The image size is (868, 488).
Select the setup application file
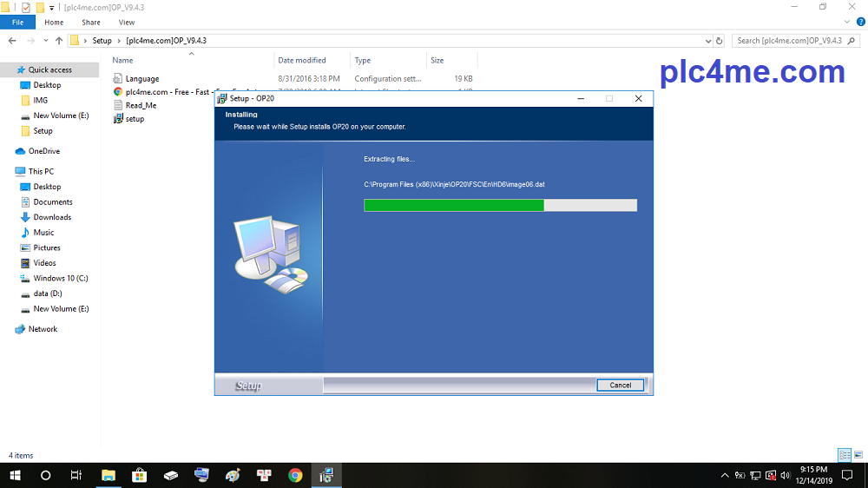[135, 119]
